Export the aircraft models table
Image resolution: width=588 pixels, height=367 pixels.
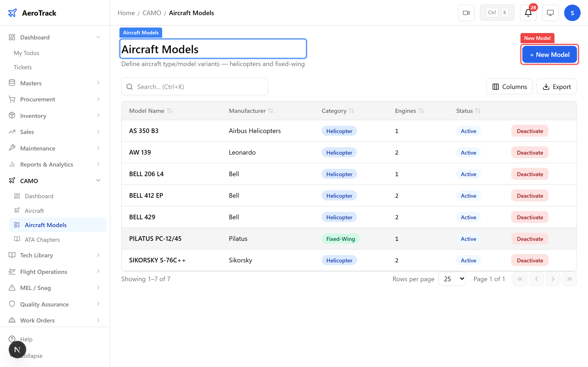[556, 87]
